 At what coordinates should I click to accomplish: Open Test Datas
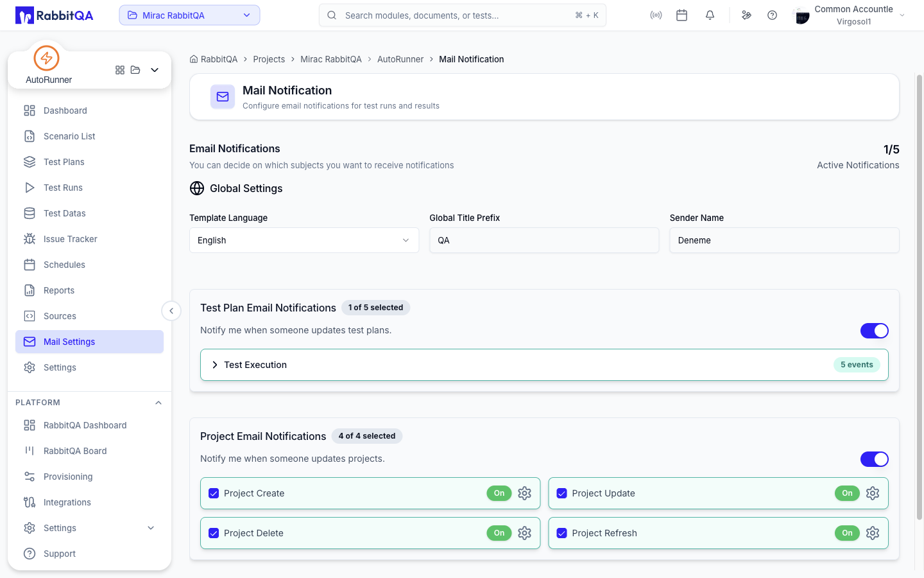point(89,213)
